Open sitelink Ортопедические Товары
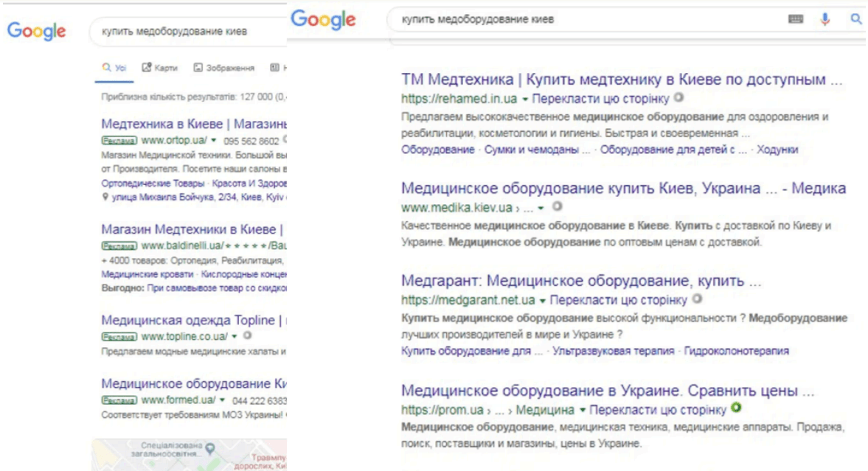Image resolution: width=868 pixels, height=471 pixels. (x=153, y=184)
